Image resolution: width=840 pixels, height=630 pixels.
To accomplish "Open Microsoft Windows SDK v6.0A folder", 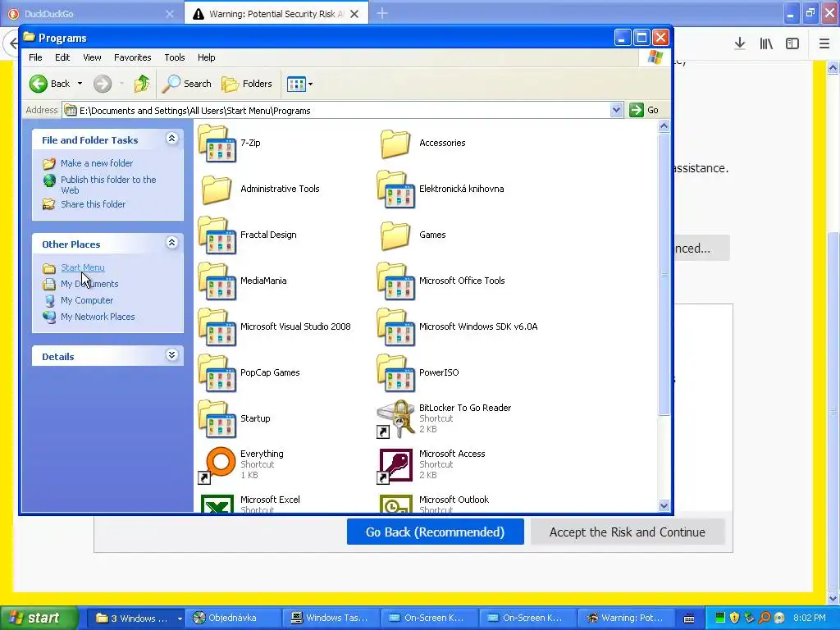I will coord(396,327).
